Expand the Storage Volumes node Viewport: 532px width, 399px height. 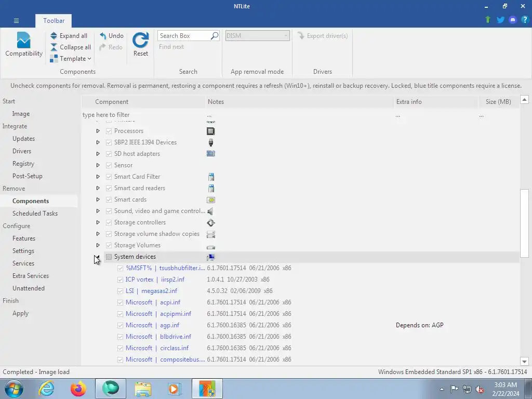point(98,245)
